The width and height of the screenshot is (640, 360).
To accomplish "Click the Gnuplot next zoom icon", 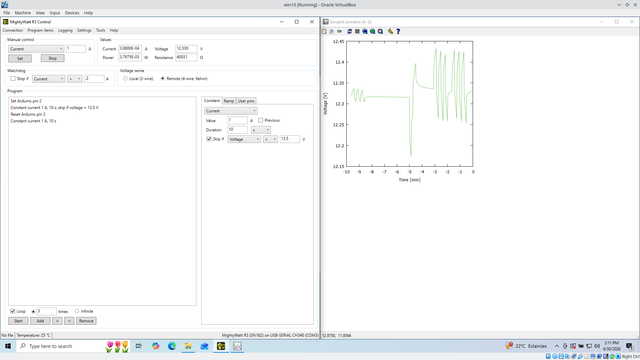I will coord(373,31).
